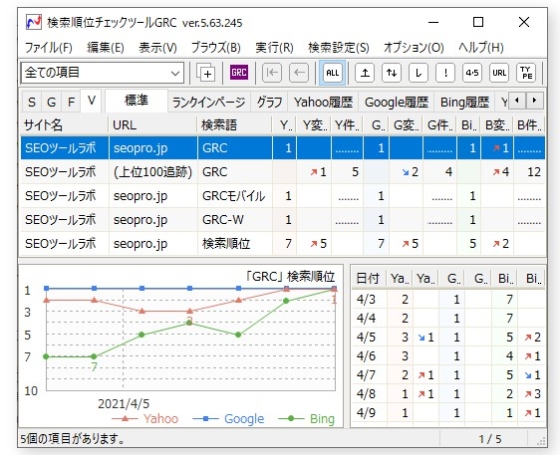Viewport: 560px width, 455px height.
Task: Click the 5個の項目があります status text
Action: click(73, 439)
